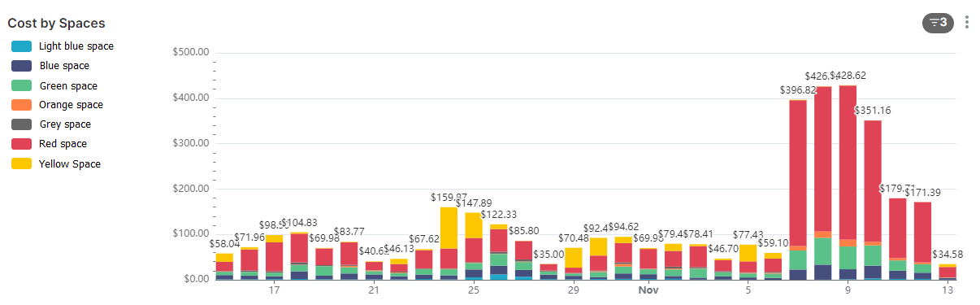Click the Cost by Spaces chart title
Viewport: 980px width, 305px height.
tap(56, 24)
